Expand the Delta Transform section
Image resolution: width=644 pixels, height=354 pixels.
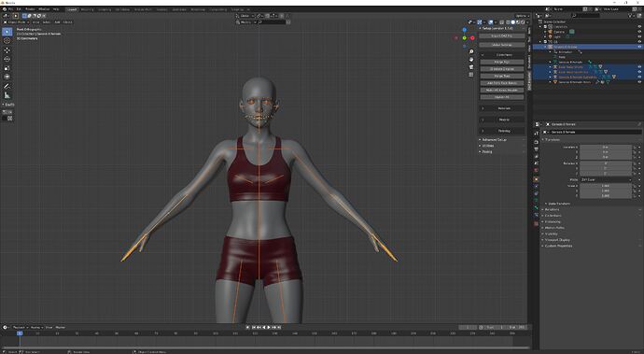[557, 204]
